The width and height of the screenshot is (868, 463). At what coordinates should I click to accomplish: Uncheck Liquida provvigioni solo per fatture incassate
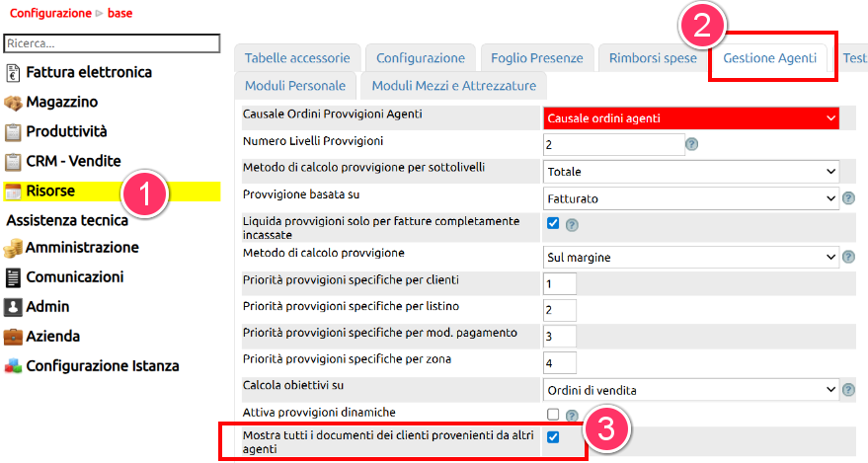[553, 224]
